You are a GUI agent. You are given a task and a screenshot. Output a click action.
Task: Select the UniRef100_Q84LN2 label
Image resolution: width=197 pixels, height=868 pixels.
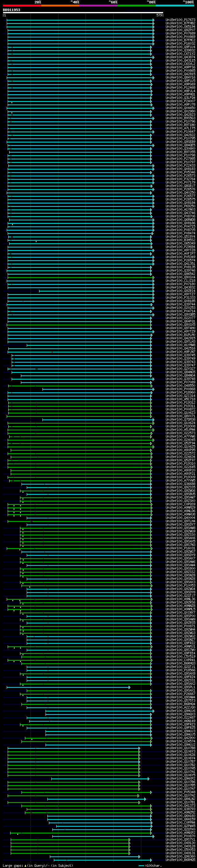point(180,799)
